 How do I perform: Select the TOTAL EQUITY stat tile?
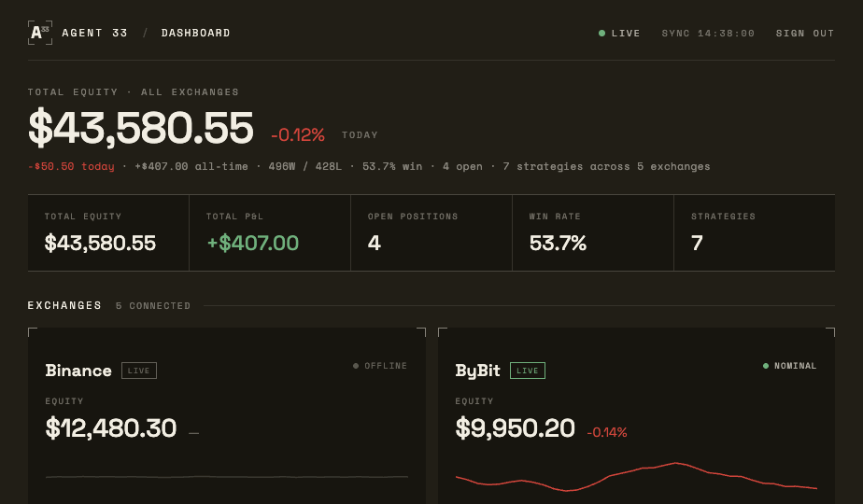coord(108,232)
